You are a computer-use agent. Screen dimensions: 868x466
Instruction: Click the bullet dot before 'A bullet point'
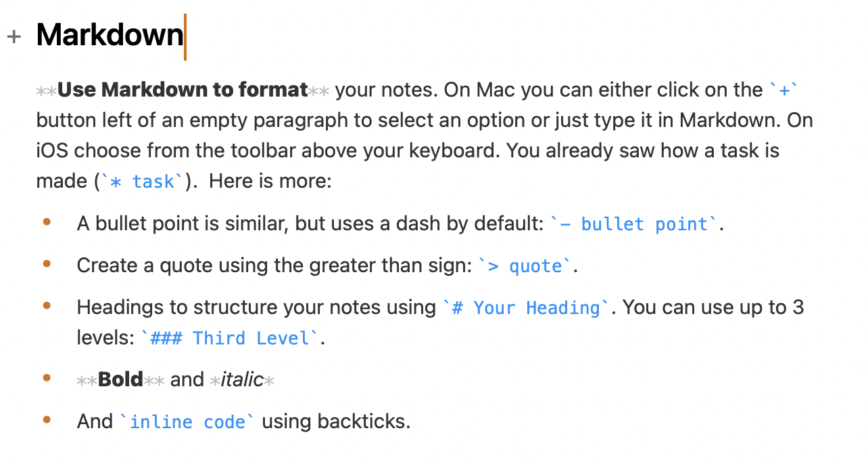47,222
